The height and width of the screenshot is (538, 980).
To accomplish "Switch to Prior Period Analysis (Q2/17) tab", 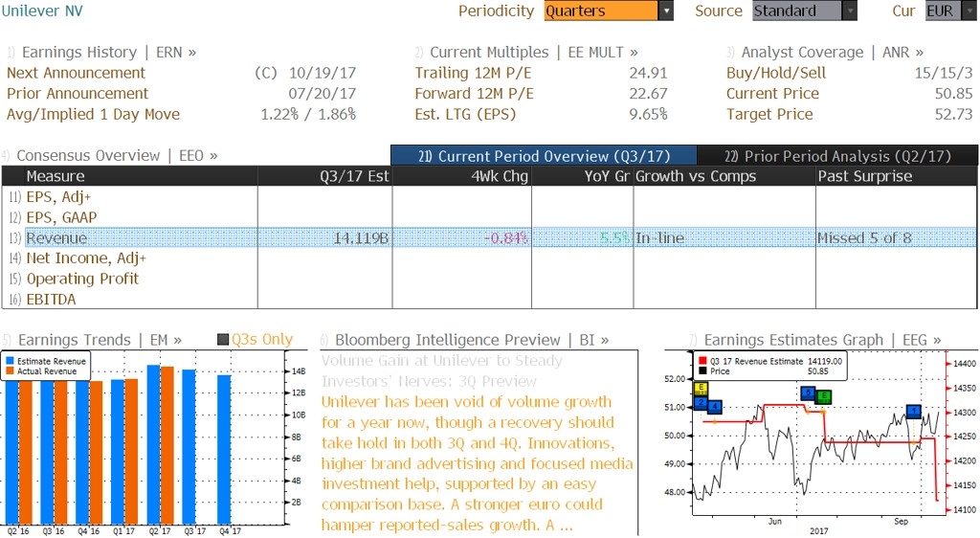I will coord(837,156).
